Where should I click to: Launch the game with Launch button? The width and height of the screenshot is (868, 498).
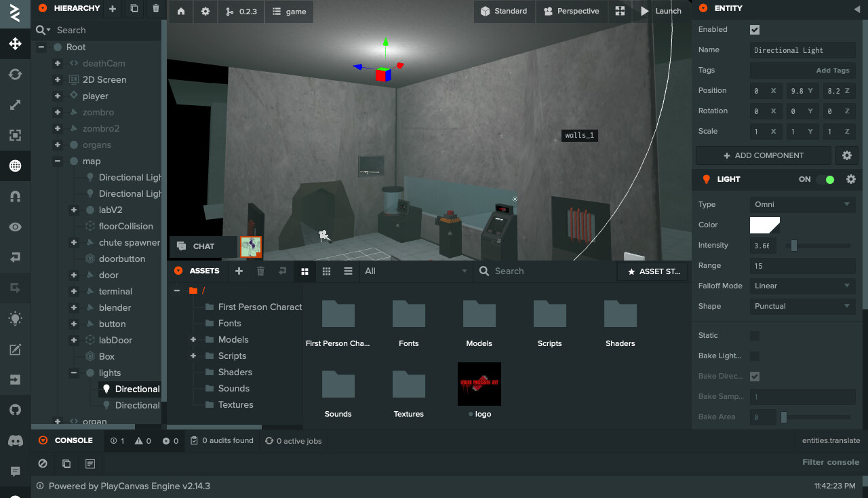(660, 12)
